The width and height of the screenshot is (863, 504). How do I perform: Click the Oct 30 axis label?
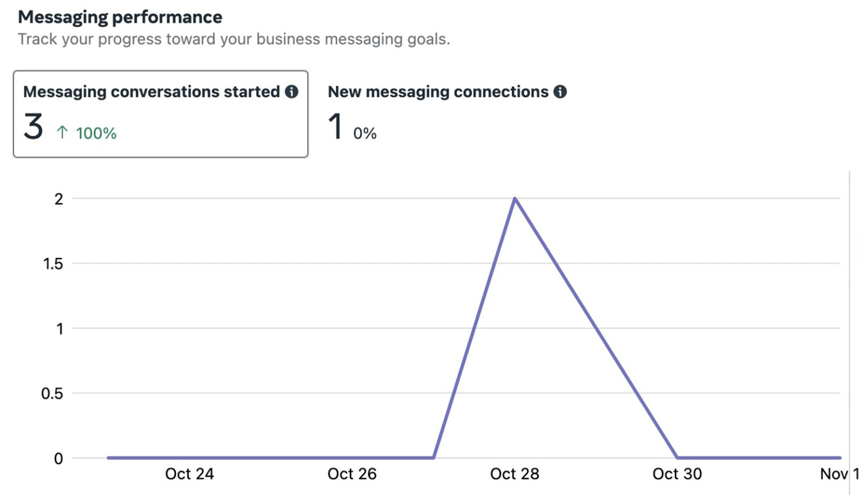coord(677,474)
